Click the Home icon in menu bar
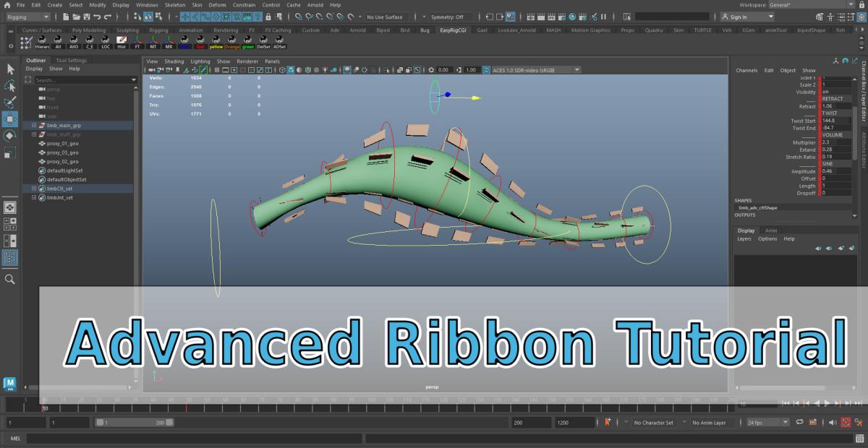The width and height of the screenshot is (868, 448). [7, 5]
